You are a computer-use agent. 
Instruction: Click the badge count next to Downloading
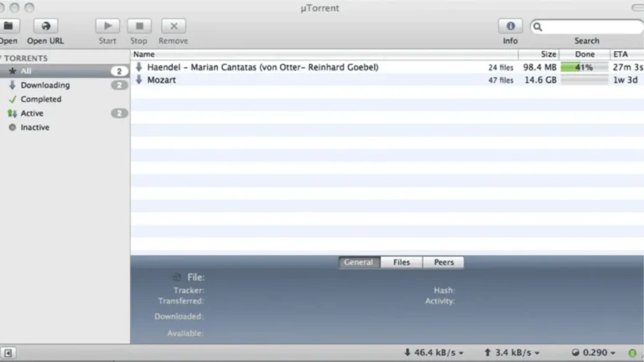coord(119,85)
